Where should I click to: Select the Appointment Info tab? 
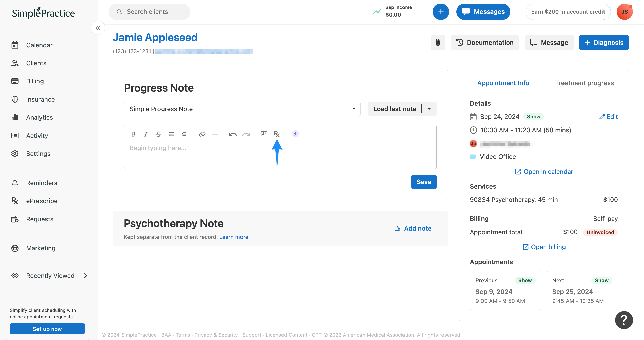click(503, 83)
